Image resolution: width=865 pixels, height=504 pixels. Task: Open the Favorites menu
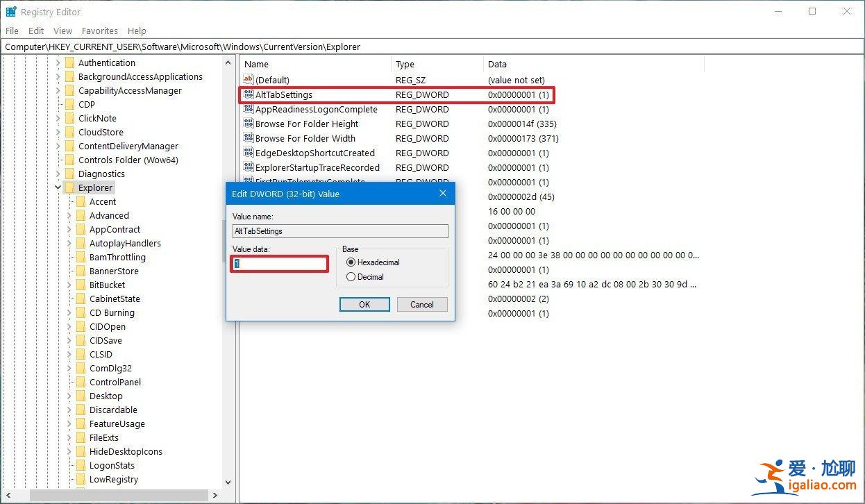pos(99,31)
